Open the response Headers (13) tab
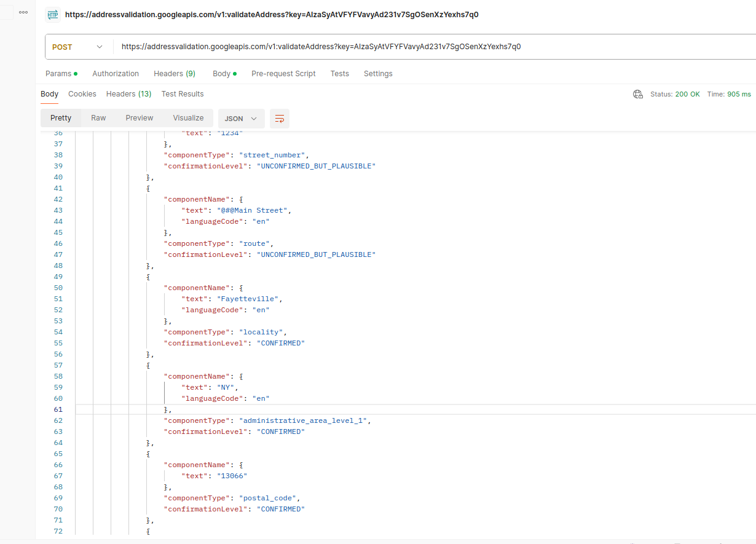 (x=129, y=94)
